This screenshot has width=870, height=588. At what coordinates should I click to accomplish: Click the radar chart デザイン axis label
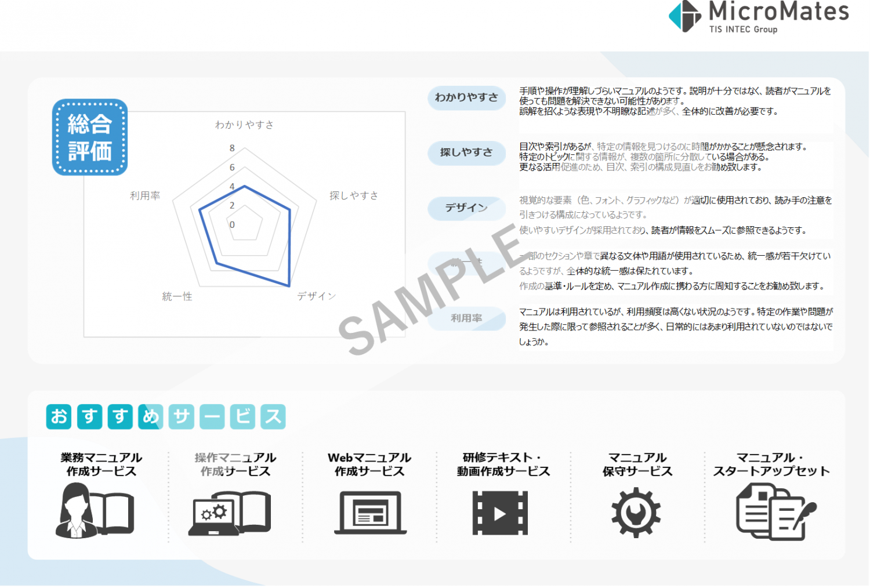tap(317, 296)
